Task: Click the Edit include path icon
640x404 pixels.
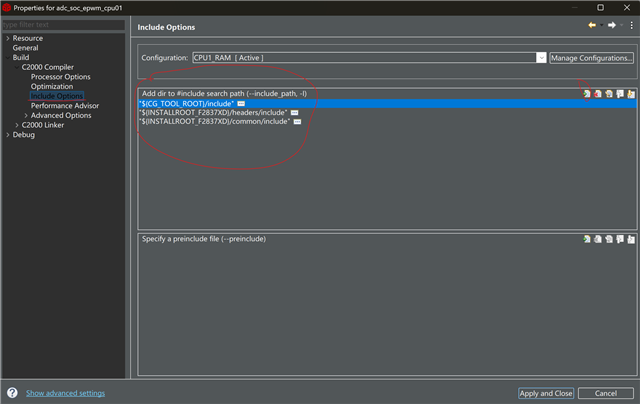Action: pyautogui.click(x=609, y=94)
